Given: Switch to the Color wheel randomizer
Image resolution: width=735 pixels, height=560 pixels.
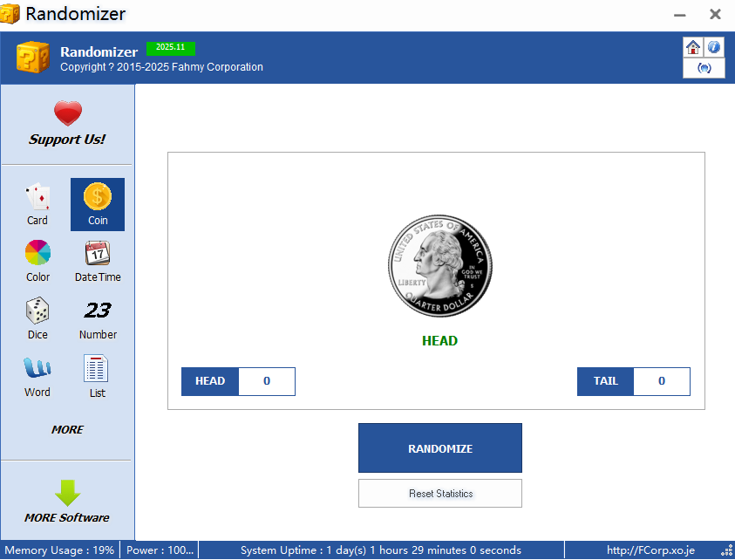Looking at the screenshot, I should pyautogui.click(x=37, y=261).
